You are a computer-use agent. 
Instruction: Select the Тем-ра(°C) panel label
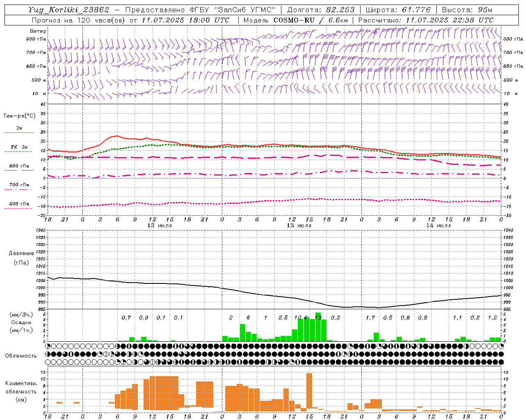(19, 116)
